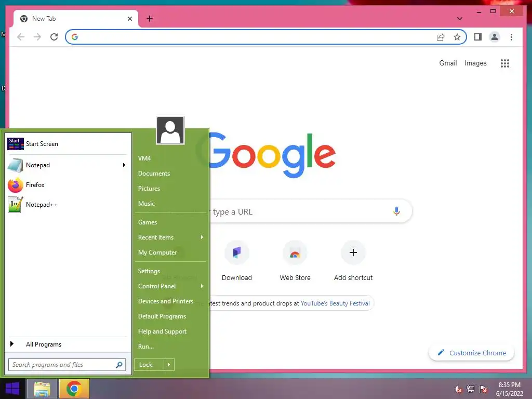532x399 pixels.
Task: Expand the Recent Items submenu
Action: point(202,237)
